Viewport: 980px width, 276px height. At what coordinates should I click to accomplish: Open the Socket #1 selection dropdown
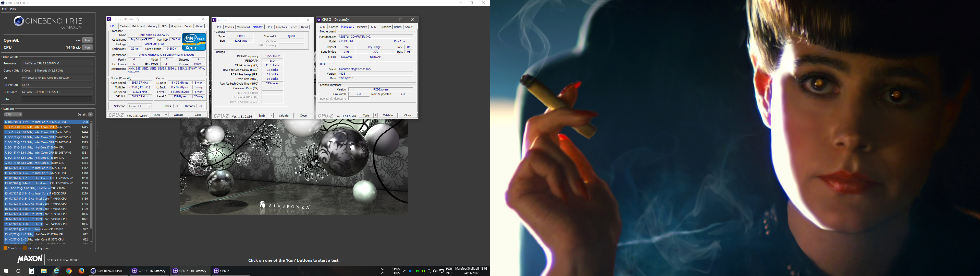139,106
